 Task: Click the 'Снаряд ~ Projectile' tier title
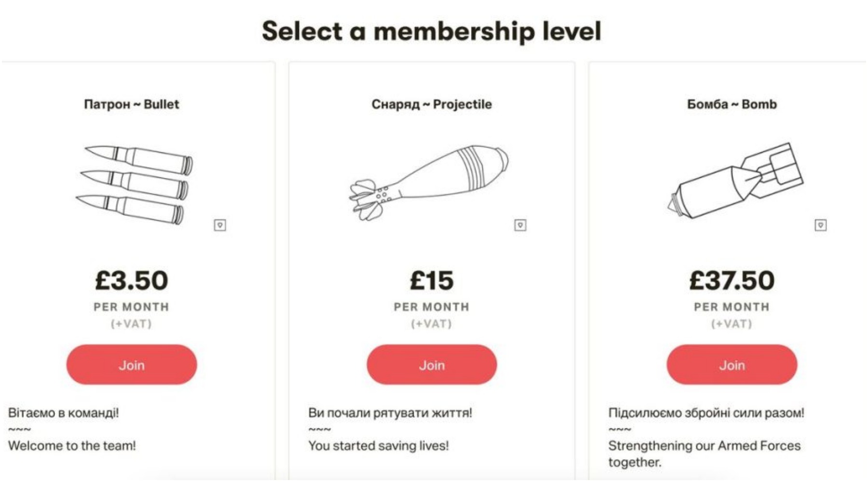(x=432, y=104)
